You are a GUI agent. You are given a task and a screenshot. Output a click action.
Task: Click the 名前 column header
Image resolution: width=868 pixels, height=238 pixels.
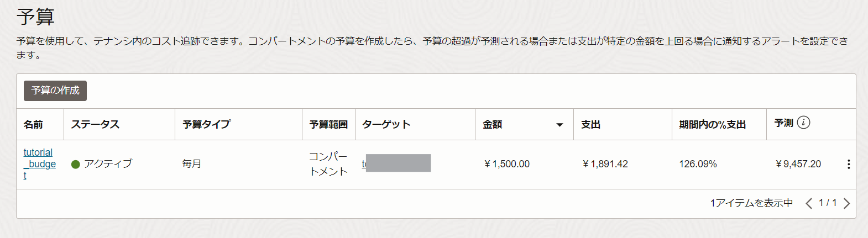[33, 125]
